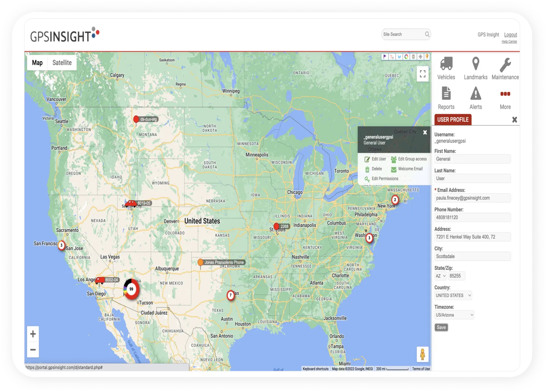Open the Help Center link
The width and height of the screenshot is (547, 392).
509,42
